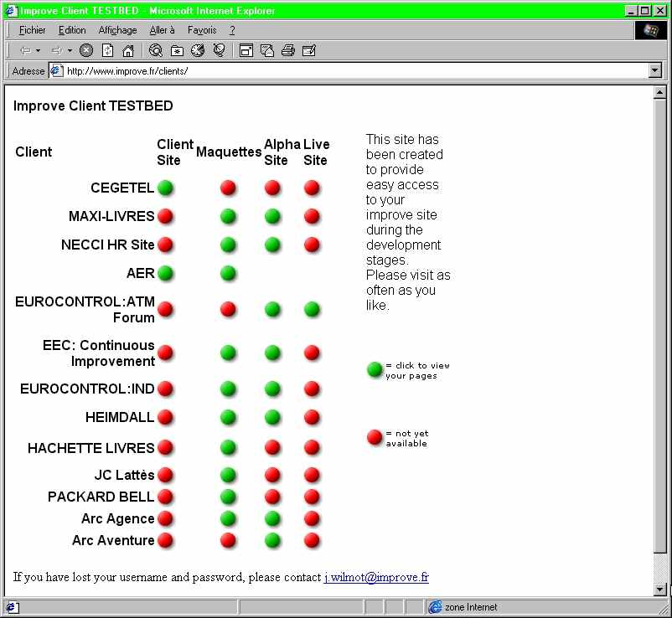The width and height of the screenshot is (672, 618).
Task: Click Arc Aventure Maquettes red dot
Action: 228,540
